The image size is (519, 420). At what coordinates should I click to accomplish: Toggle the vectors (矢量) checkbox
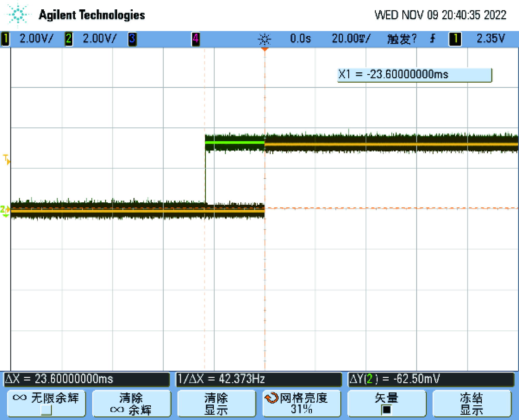[386, 410]
